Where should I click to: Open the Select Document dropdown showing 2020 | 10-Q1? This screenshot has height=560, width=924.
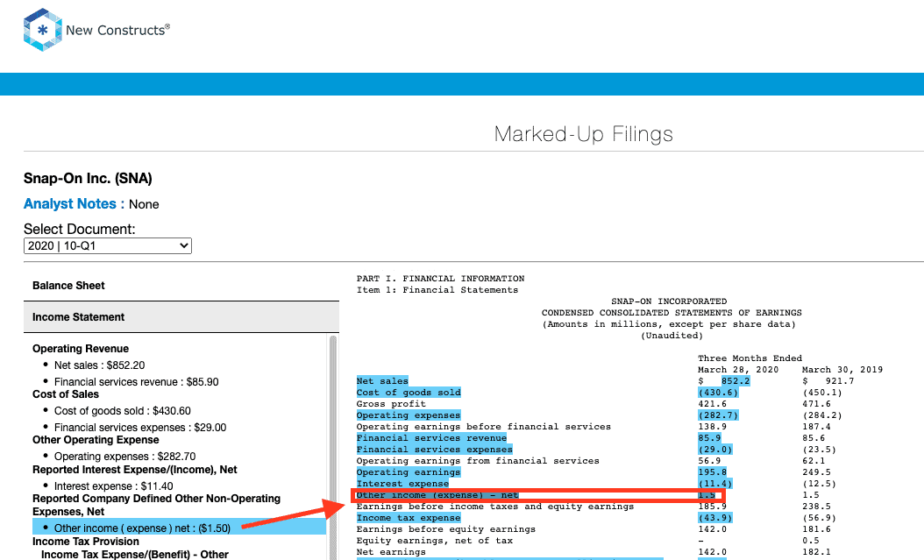tap(108, 245)
